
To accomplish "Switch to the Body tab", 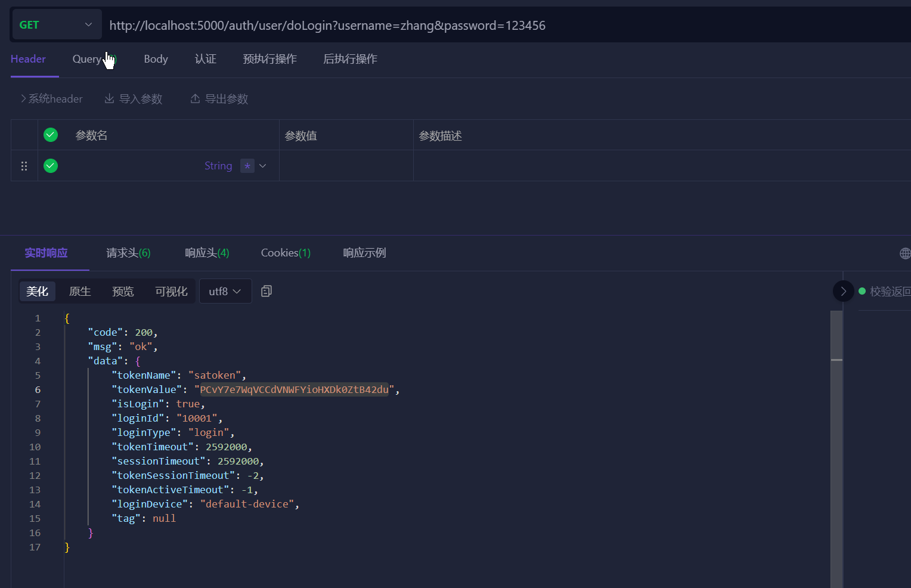I will point(156,59).
